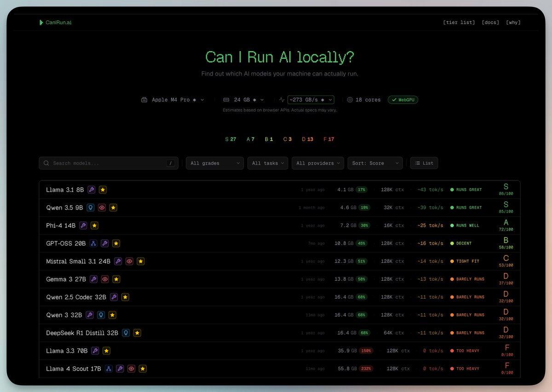Filter by C grade count
552x392 pixels.
[287, 139]
